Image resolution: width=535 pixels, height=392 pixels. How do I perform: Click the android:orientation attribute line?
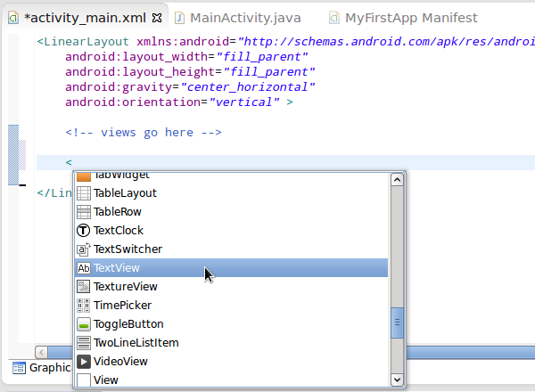coord(179,102)
